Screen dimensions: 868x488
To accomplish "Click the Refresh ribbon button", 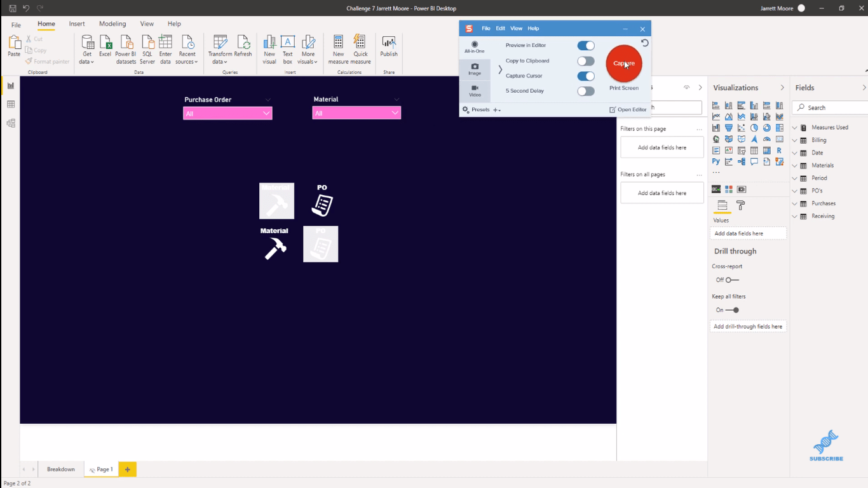I will click(x=243, y=46).
